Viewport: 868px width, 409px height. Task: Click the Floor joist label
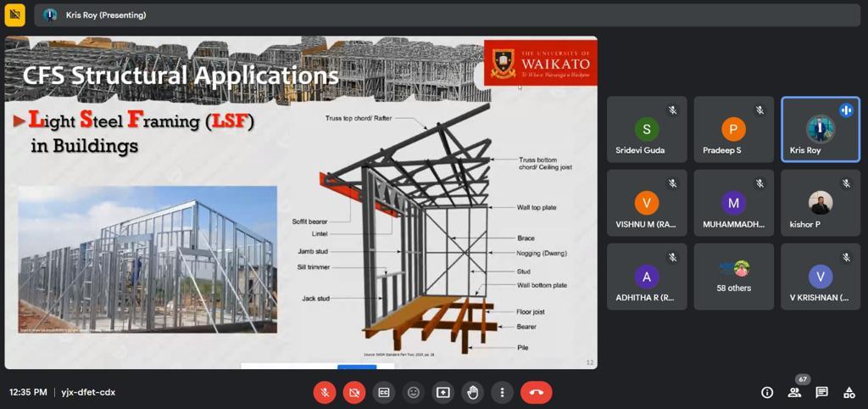tap(531, 312)
